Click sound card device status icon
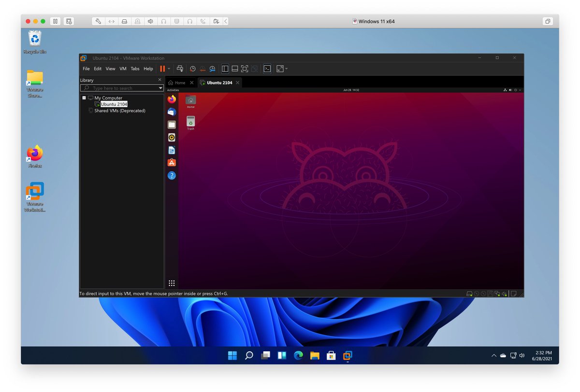 (505, 294)
